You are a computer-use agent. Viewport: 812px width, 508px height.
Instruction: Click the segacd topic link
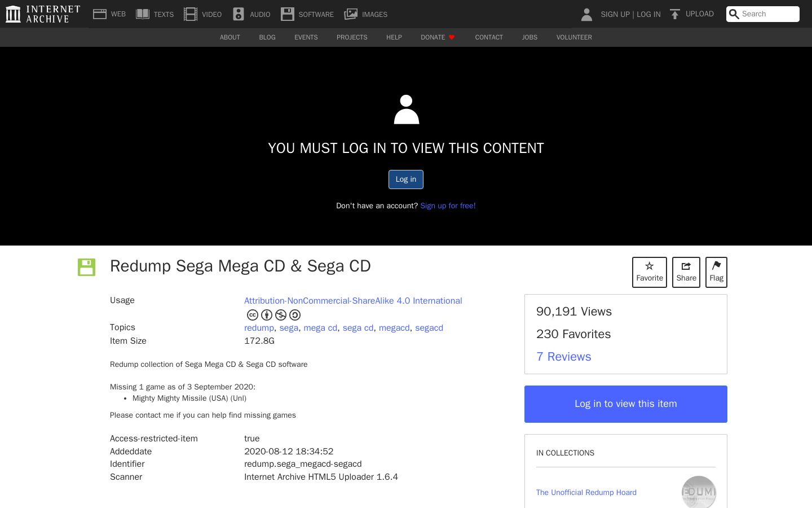429,328
